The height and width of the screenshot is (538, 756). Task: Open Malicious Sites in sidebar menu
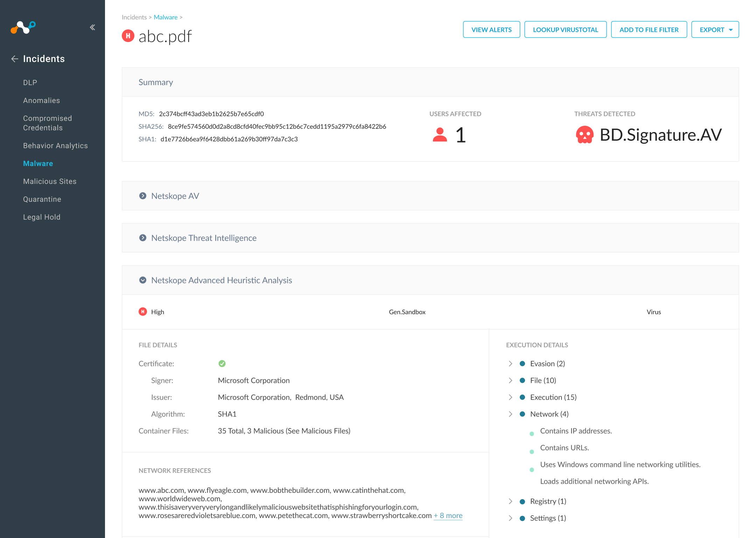click(x=50, y=181)
